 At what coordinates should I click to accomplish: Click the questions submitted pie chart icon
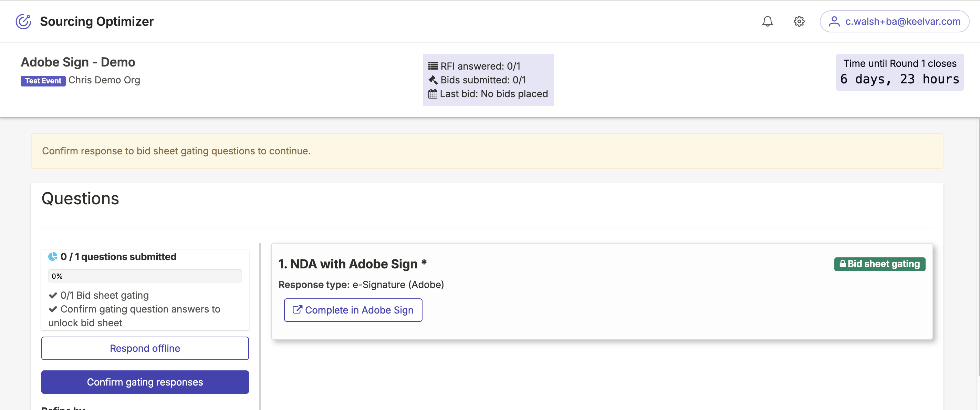pos(53,257)
